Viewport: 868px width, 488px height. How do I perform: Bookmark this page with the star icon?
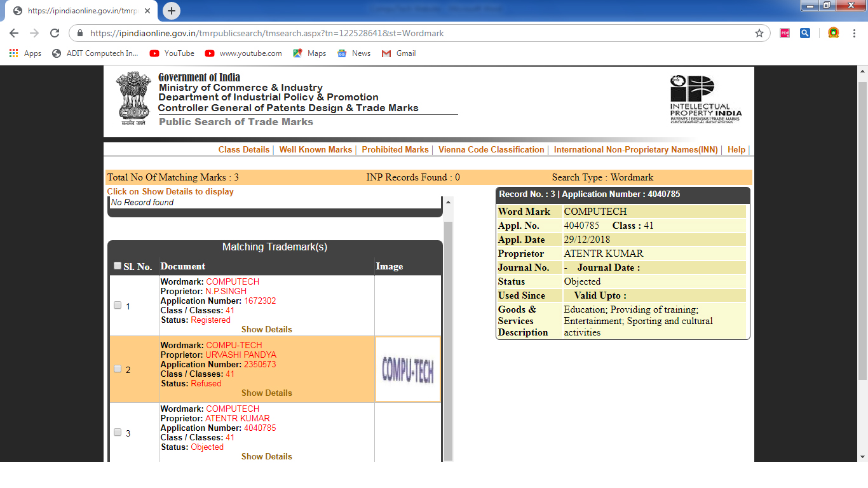[x=759, y=33]
